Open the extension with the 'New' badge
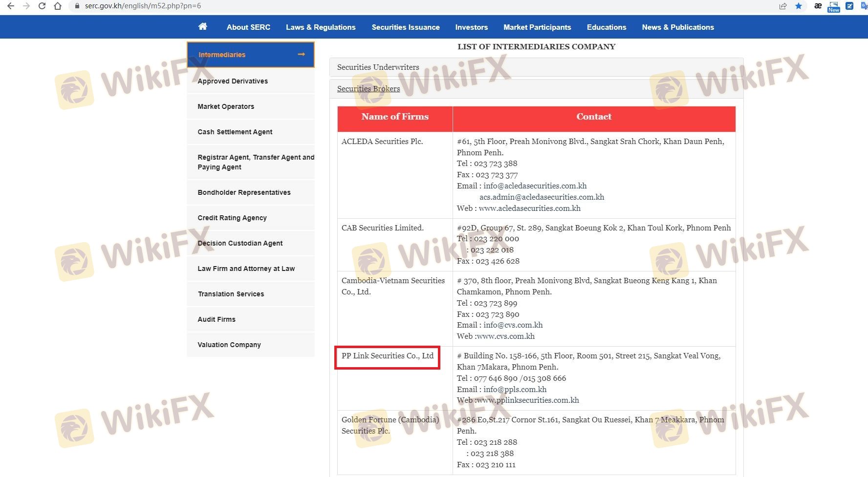The width and height of the screenshot is (868, 477). click(834, 6)
